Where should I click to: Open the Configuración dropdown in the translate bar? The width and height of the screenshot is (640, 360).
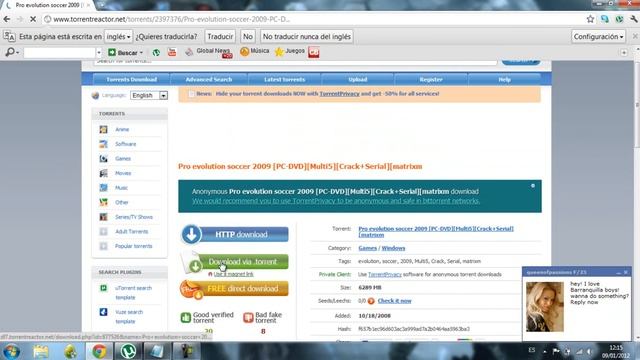pos(598,36)
